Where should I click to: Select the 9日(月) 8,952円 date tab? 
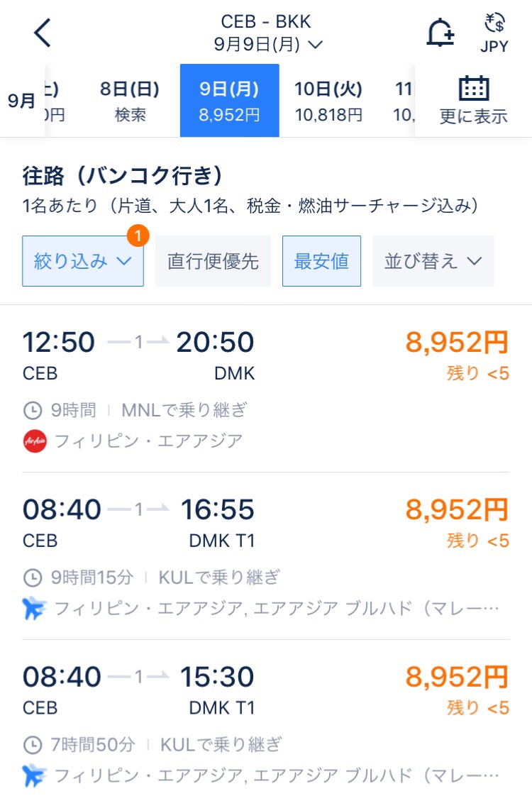coord(229,100)
